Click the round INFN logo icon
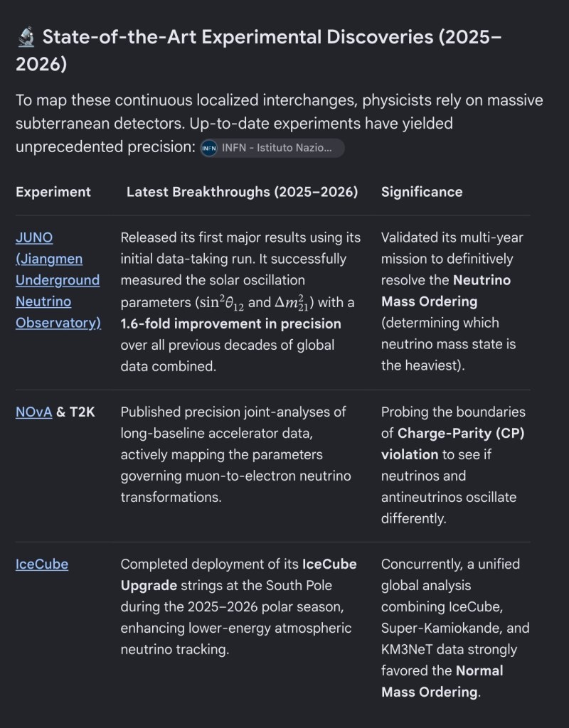This screenshot has height=728, width=569. (x=209, y=148)
